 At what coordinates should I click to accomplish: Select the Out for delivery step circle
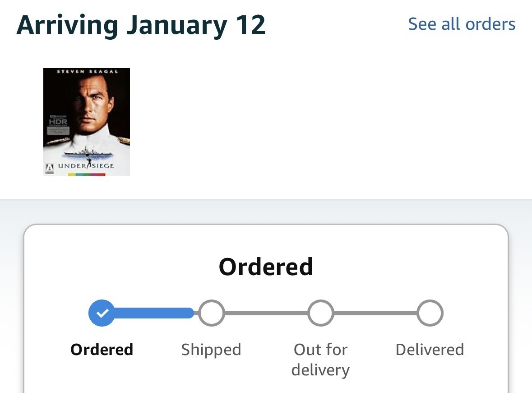click(320, 313)
